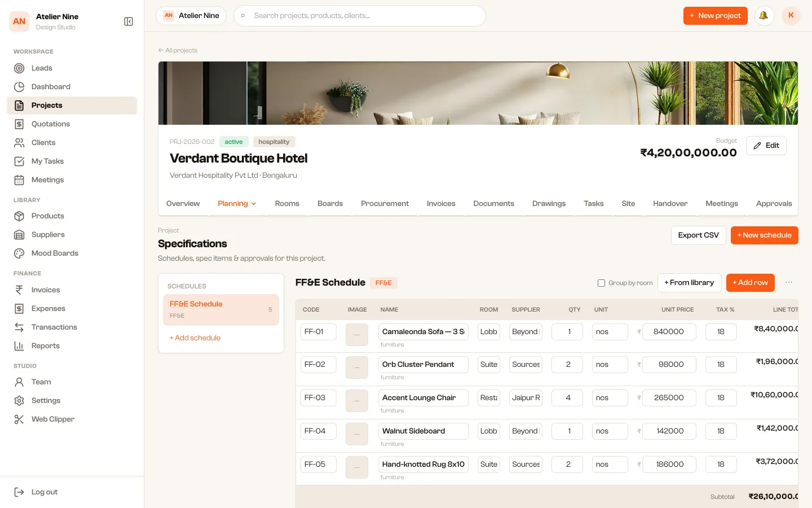Go back to All projects
Screen dimensions: 812x508
point(178,50)
